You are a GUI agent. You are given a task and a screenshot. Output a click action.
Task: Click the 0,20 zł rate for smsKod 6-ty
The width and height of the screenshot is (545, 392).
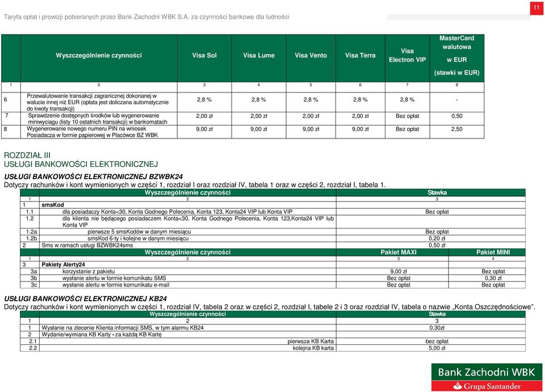(437, 238)
